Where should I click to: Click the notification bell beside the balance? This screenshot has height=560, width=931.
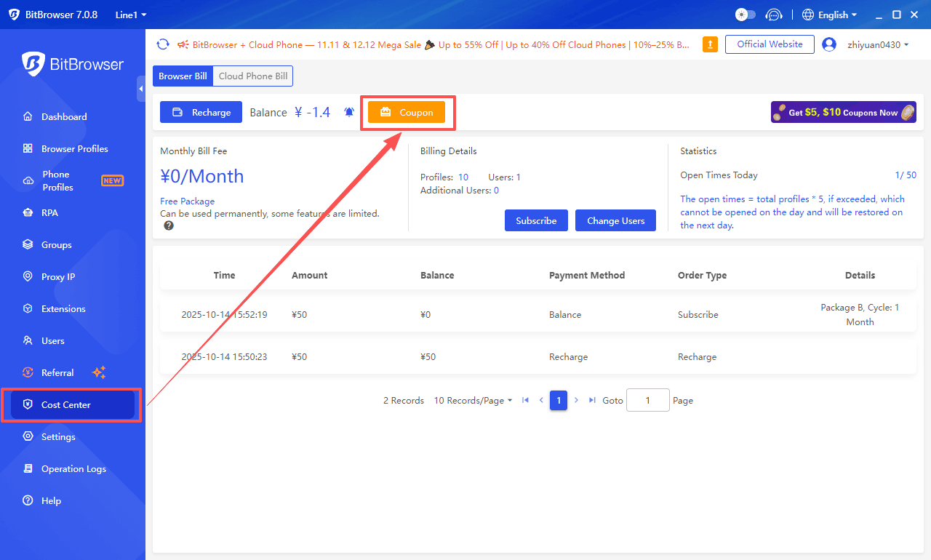[348, 111]
